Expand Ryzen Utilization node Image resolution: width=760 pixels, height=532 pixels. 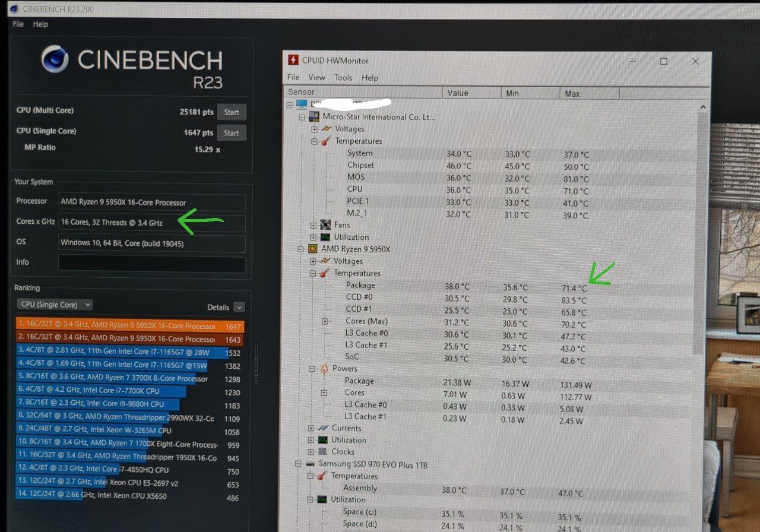pos(311,440)
